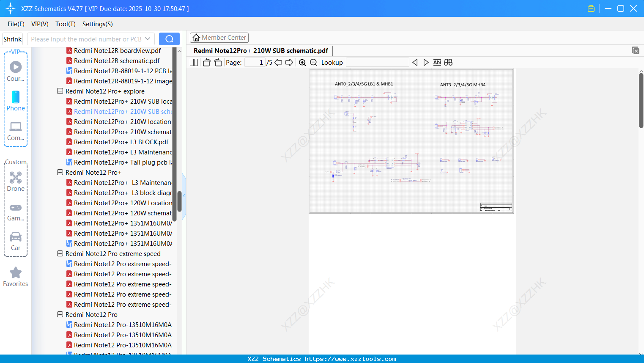Image resolution: width=644 pixels, height=363 pixels.
Task: Open the Favorites section
Action: pyautogui.click(x=16, y=277)
